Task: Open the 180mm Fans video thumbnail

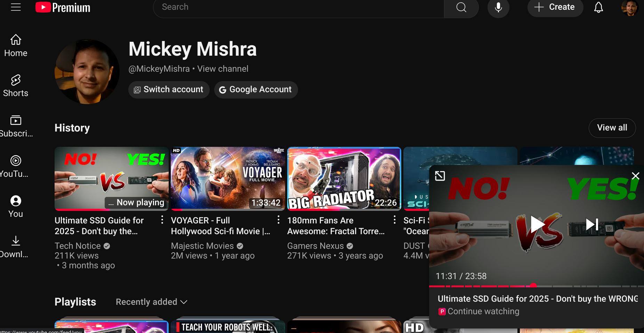Action: click(344, 179)
